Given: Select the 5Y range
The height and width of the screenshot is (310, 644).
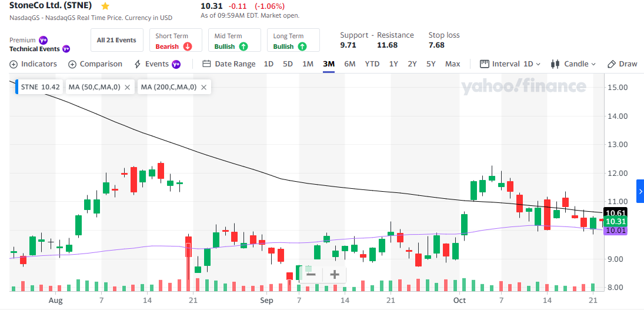Looking at the screenshot, I should click(431, 64).
